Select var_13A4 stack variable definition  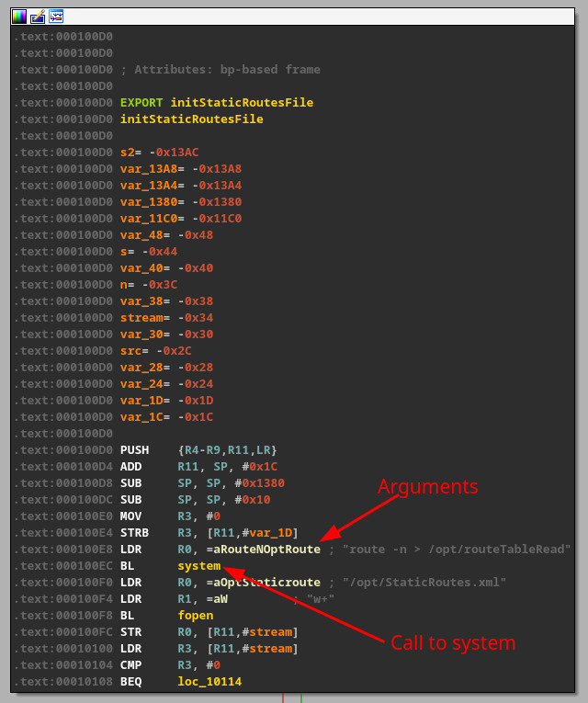tap(181, 186)
